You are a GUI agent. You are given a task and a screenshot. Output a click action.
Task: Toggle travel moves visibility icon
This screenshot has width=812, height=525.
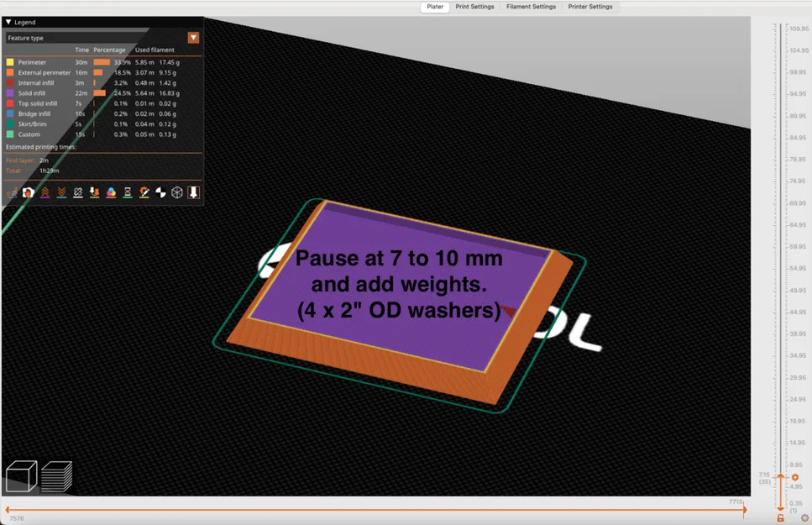pyautogui.click(x=12, y=192)
